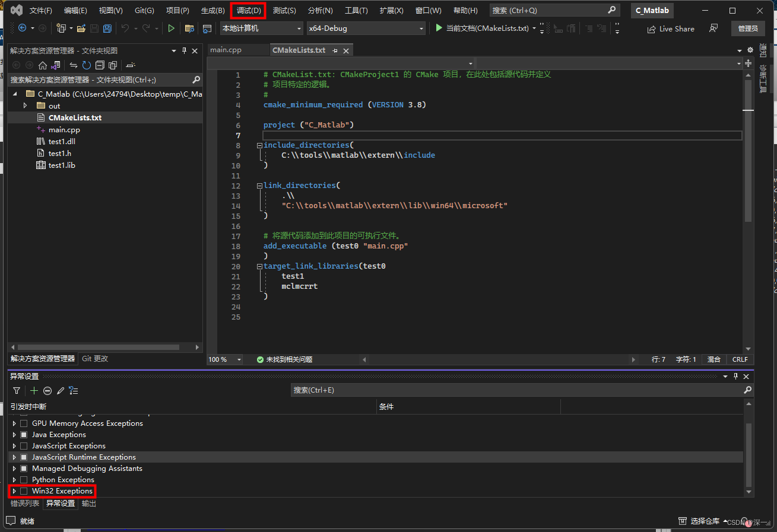Click the new item toolbar icon
This screenshot has width=777, height=532.
click(x=61, y=28)
